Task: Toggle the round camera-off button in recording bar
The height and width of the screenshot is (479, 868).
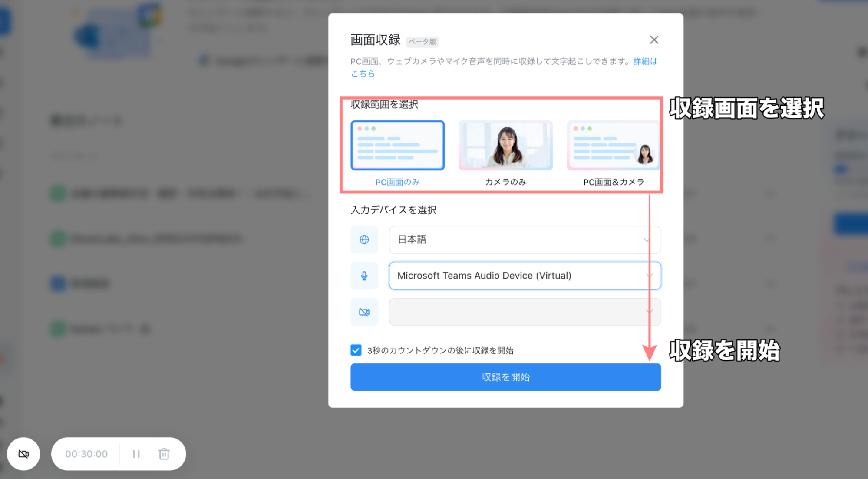Action: point(23,454)
